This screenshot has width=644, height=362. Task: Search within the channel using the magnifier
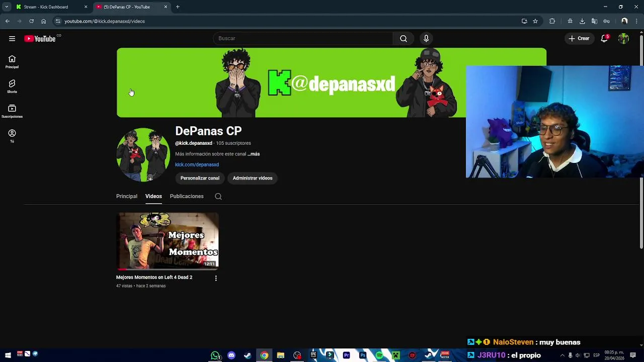tap(218, 197)
